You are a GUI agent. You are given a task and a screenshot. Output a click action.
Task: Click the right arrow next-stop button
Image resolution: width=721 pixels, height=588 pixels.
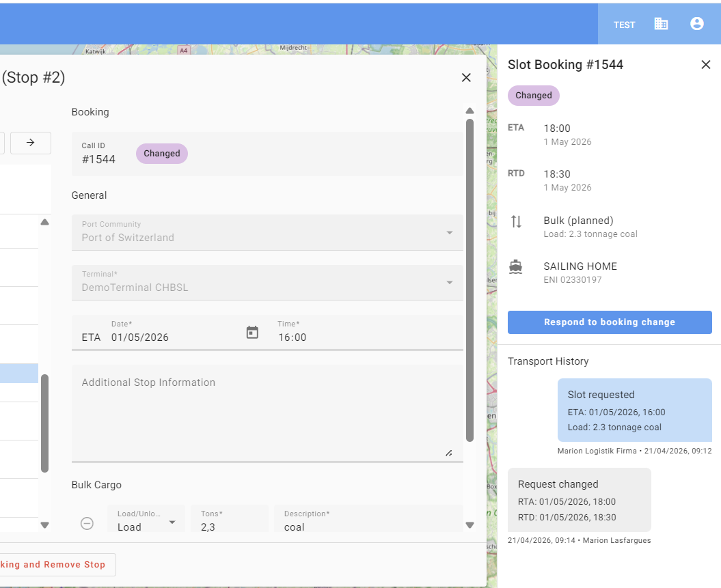pyautogui.click(x=30, y=143)
